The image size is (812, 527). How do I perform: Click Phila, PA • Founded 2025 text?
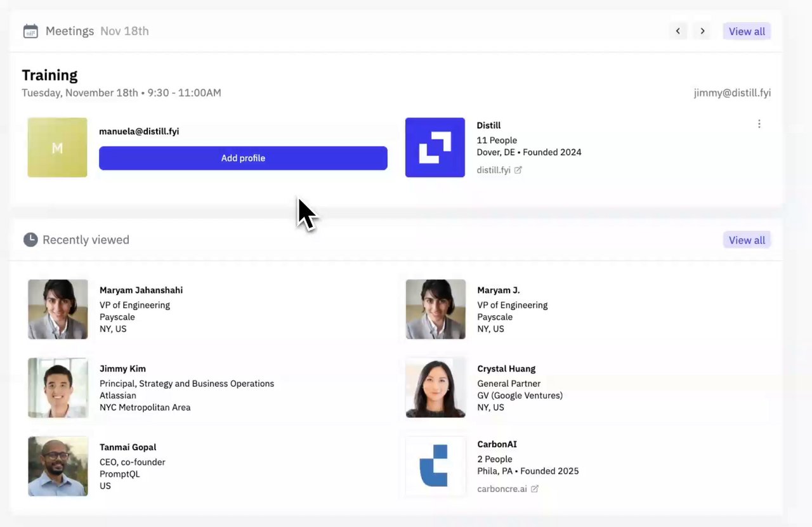pos(528,471)
